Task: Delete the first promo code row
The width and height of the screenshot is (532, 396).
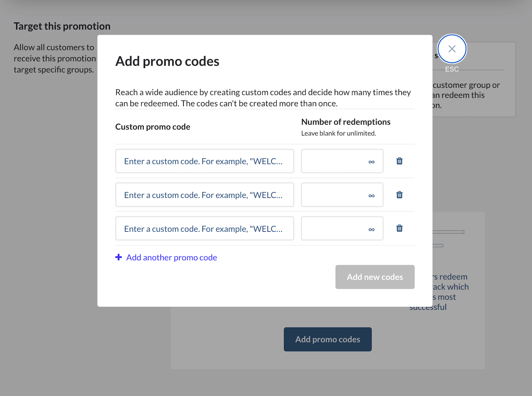Action: click(399, 161)
